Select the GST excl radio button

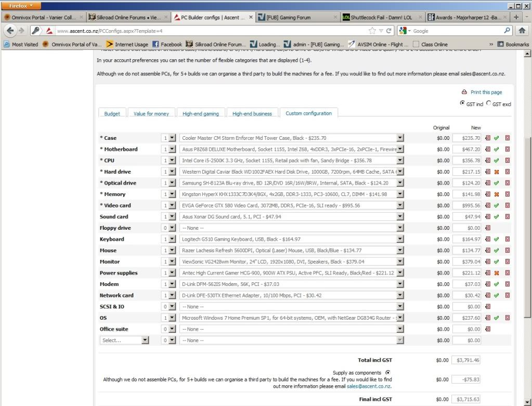pos(488,103)
